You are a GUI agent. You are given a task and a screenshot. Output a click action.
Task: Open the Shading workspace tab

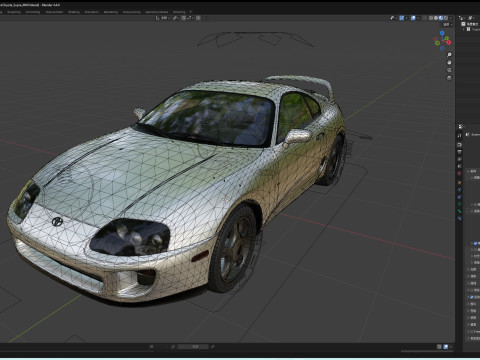[74, 12]
